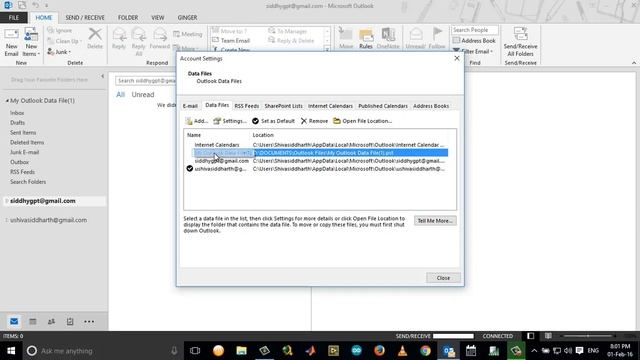The height and width of the screenshot is (360, 640).
Task: Click Cortana search box on taskbar
Action: (x=102, y=351)
